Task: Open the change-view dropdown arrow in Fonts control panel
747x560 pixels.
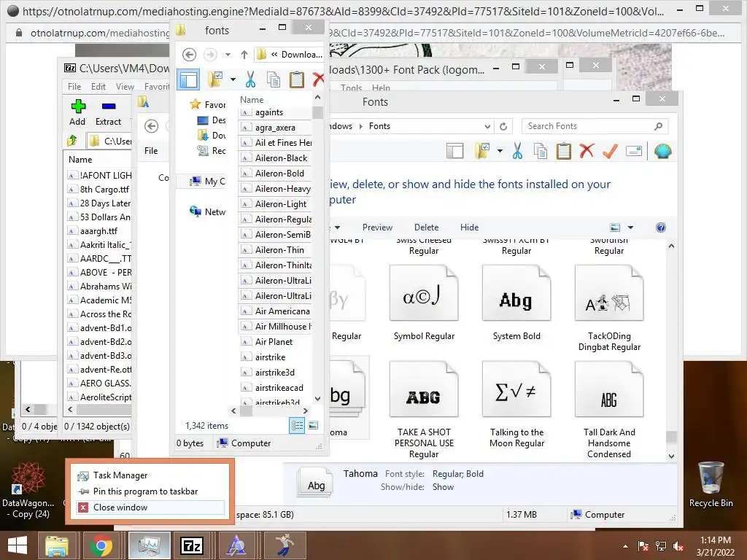Action: (x=630, y=227)
